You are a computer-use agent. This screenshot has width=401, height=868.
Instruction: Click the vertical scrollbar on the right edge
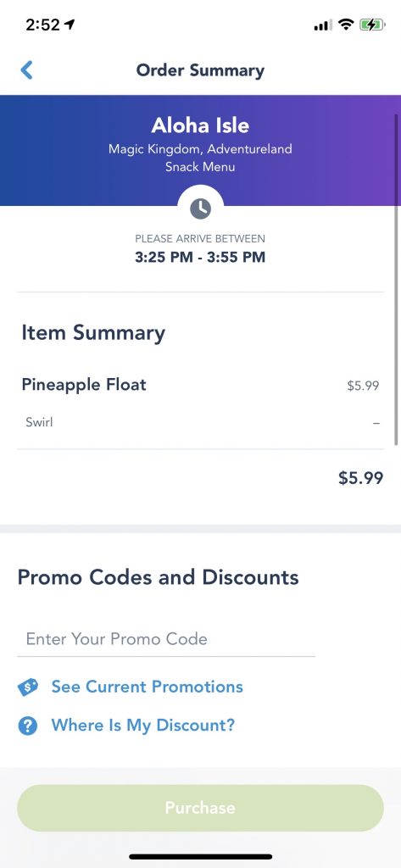tap(396, 280)
